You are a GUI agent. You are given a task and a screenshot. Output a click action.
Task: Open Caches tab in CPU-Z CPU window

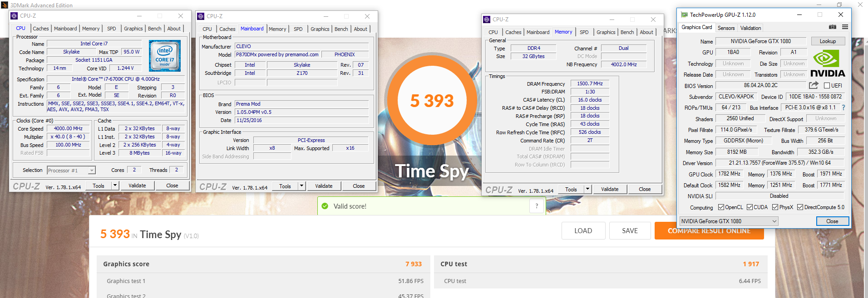[x=40, y=29]
